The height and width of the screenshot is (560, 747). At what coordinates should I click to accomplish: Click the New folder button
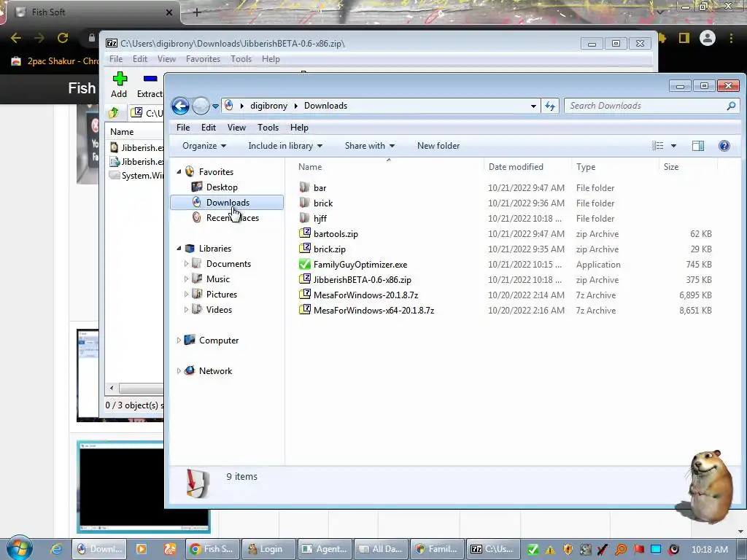[438, 146]
